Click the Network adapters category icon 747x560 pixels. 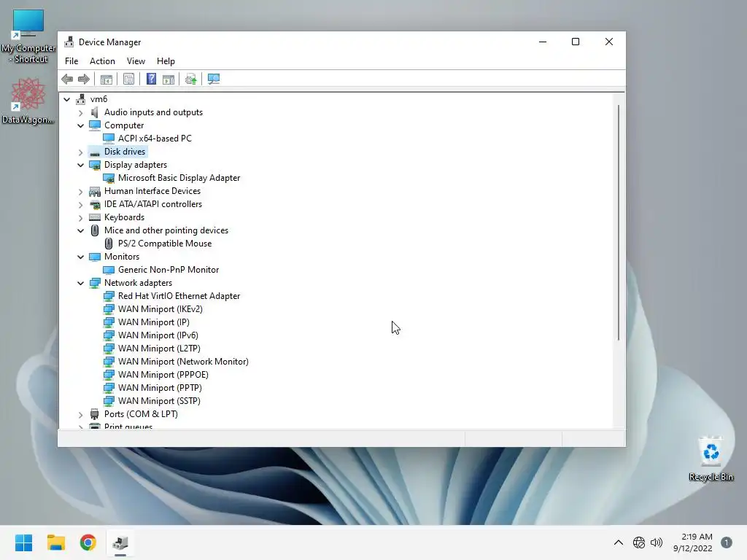pyautogui.click(x=95, y=283)
